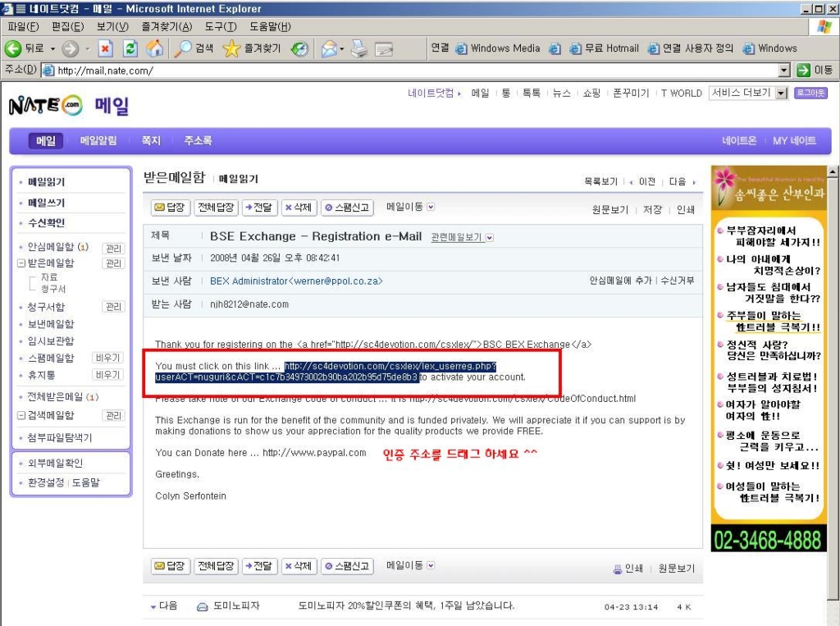The width and height of the screenshot is (840, 626).
Task: Open the 파일(F) menu
Action: 23,27
